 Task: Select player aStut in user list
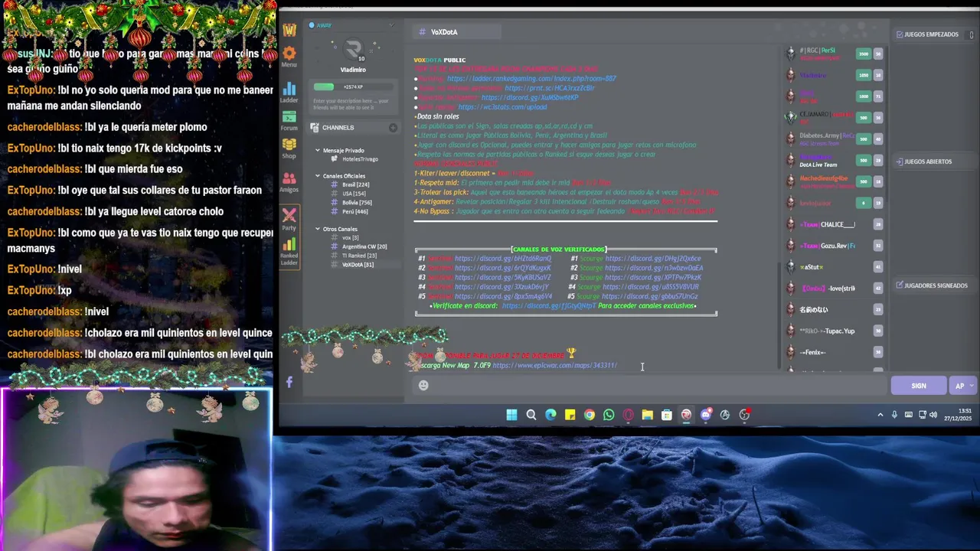(811, 267)
